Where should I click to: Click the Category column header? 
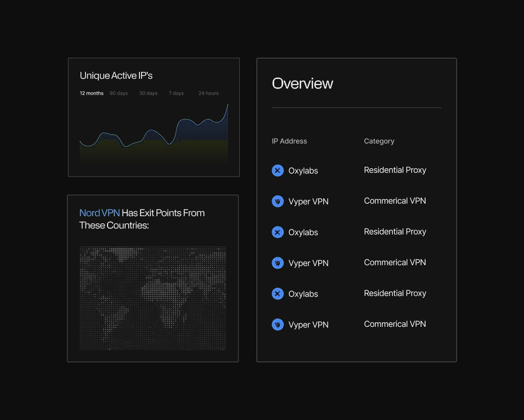(379, 142)
